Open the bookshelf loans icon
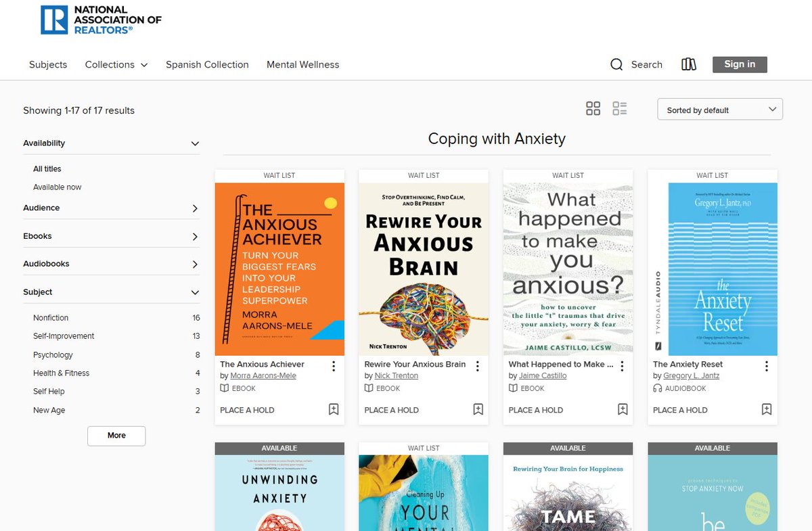This screenshot has width=812, height=531. (x=689, y=65)
